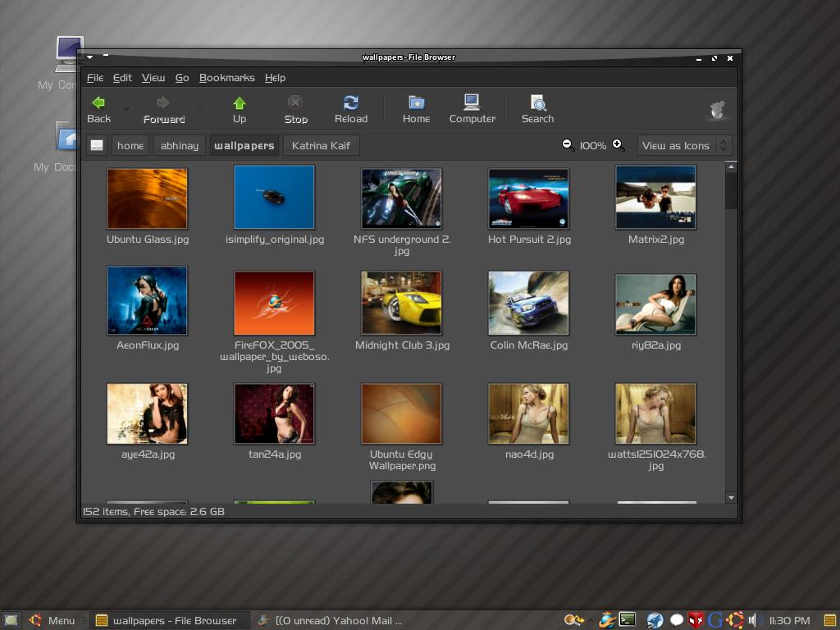This screenshot has height=630, width=840.
Task: Open the File menu
Action: (95, 78)
